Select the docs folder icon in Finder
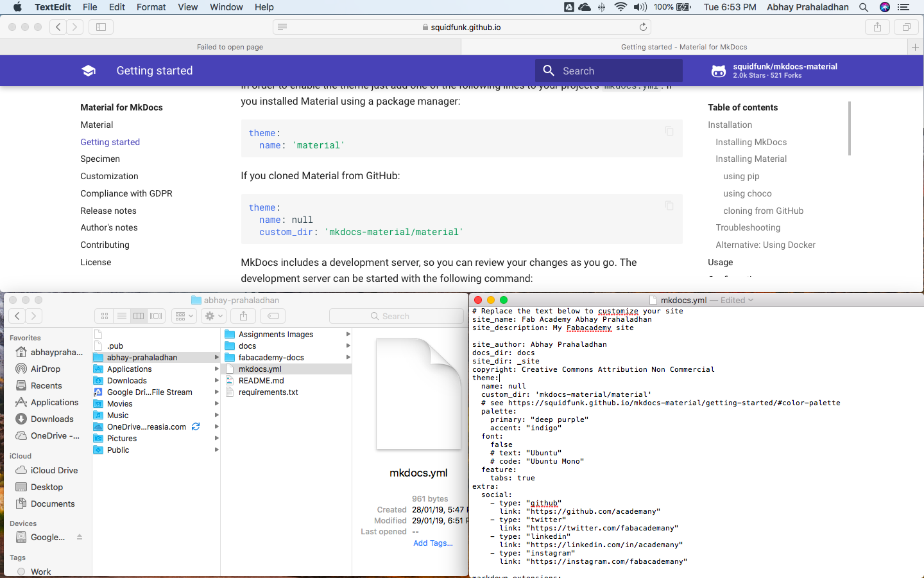 [x=230, y=346]
